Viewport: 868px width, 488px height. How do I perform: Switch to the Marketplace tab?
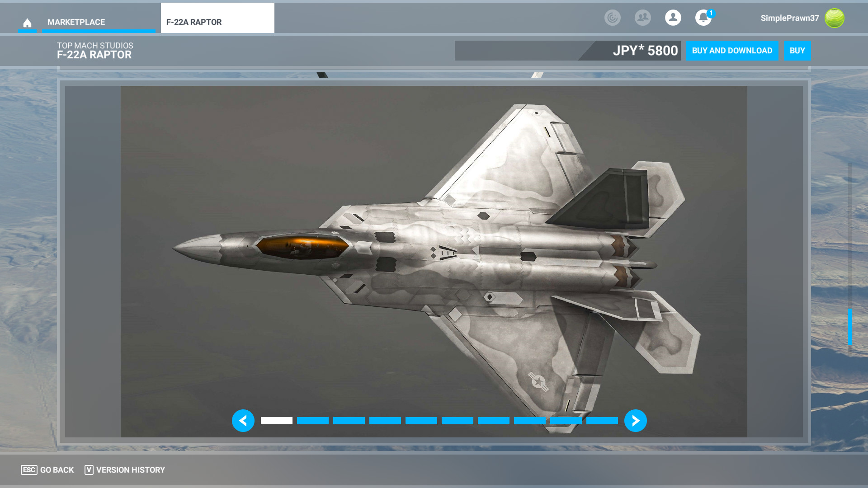76,22
